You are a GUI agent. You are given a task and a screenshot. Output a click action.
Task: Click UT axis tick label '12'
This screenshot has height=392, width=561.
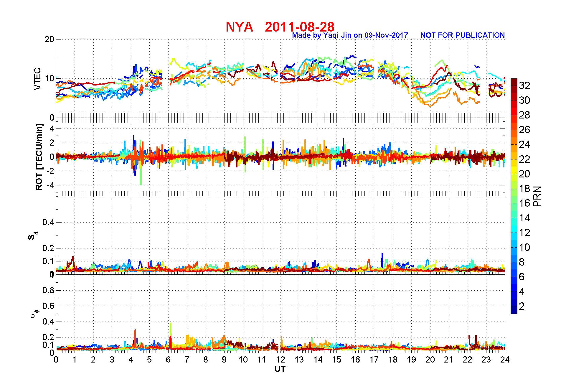[x=280, y=360]
